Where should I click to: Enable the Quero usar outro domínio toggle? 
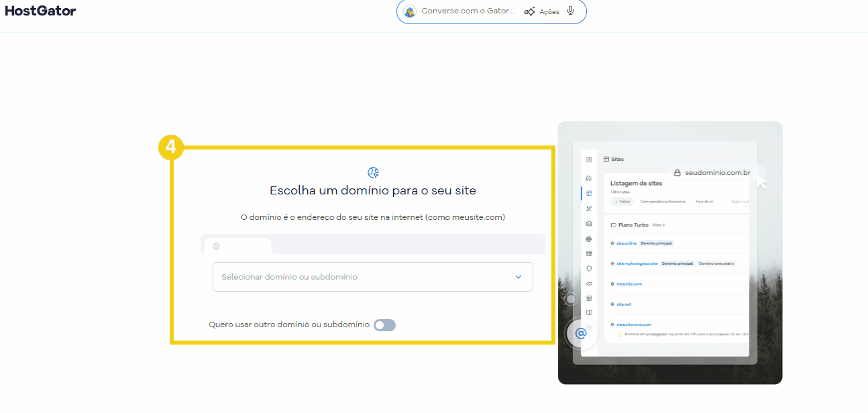click(384, 324)
